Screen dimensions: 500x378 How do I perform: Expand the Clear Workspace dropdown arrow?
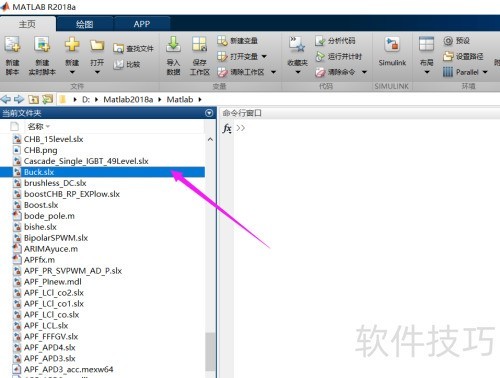(x=273, y=72)
